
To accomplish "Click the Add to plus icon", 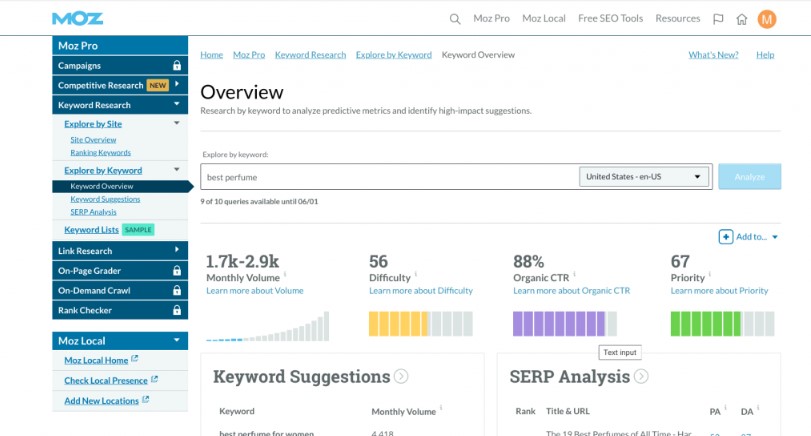I will (725, 237).
